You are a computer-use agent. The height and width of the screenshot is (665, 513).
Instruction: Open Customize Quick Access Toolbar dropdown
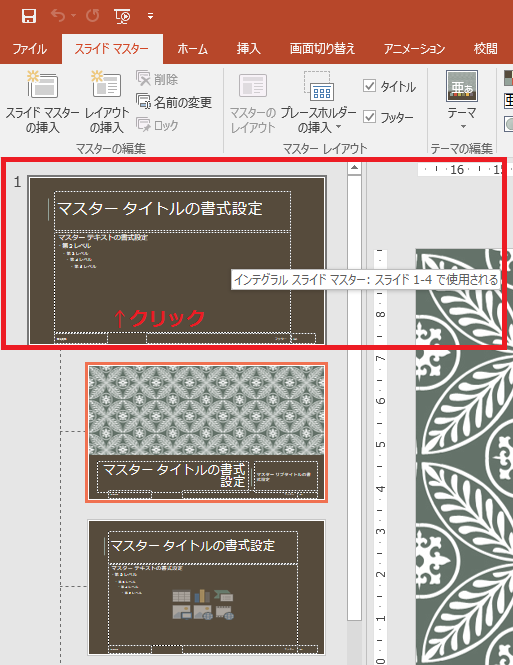151,16
